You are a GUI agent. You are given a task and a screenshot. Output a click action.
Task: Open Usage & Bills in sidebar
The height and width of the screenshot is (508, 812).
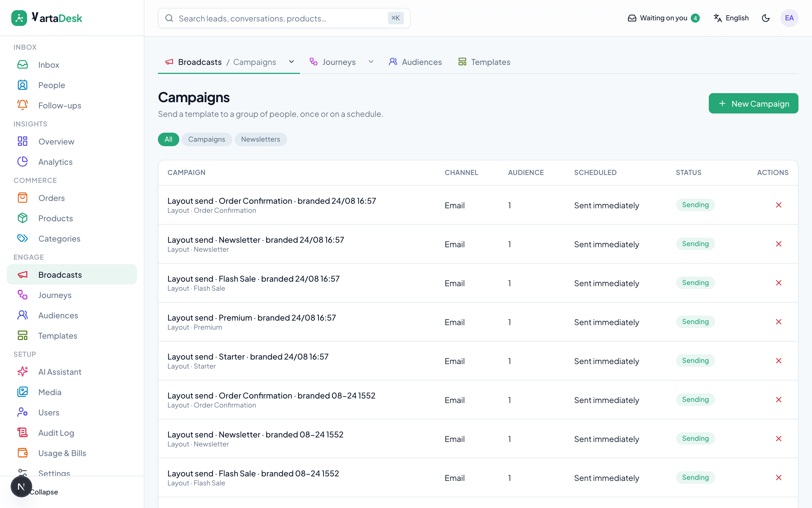[x=72, y=453]
